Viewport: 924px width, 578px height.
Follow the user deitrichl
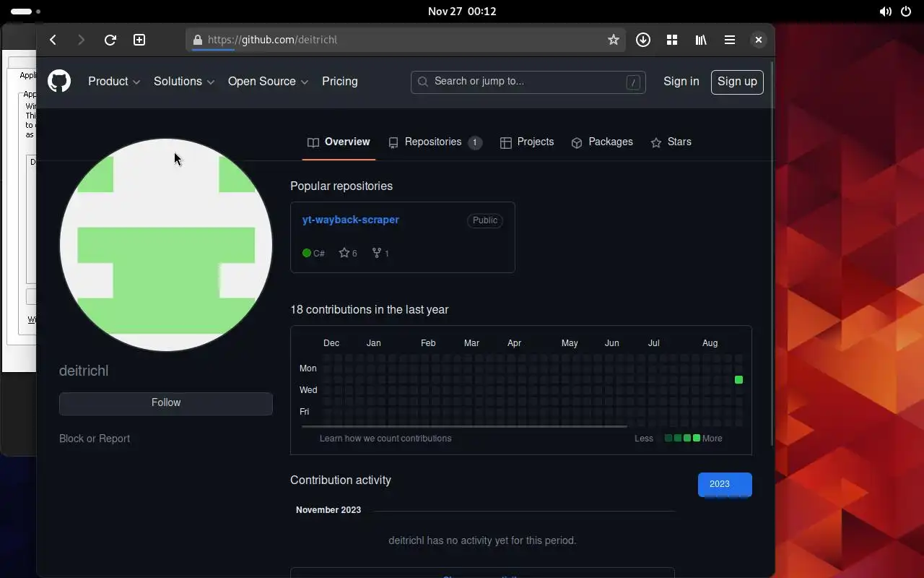pyautogui.click(x=166, y=403)
